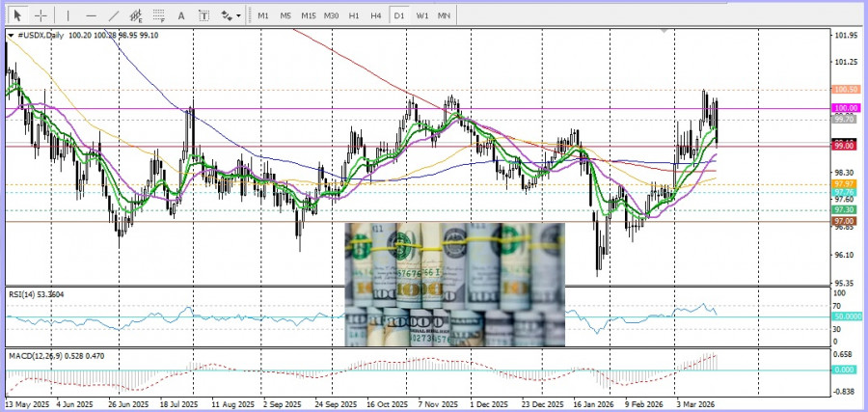Choose the text annotation tool (A)

click(x=181, y=15)
